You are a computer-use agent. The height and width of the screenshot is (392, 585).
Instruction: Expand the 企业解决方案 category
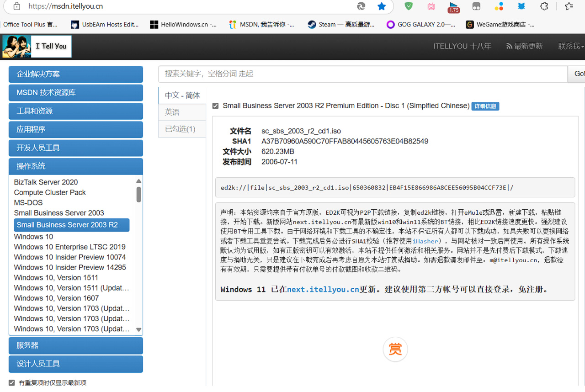pos(76,74)
